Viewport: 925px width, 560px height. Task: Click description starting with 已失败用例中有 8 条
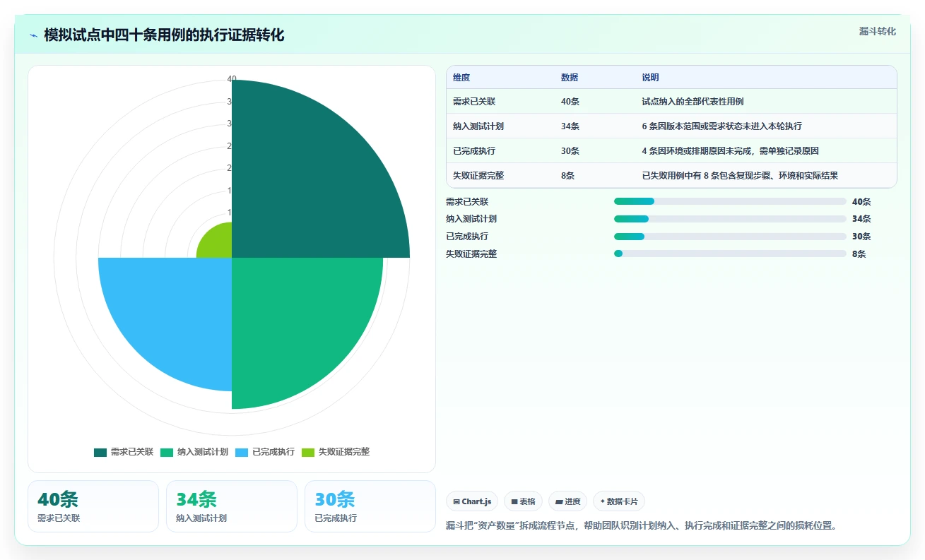[x=740, y=176]
